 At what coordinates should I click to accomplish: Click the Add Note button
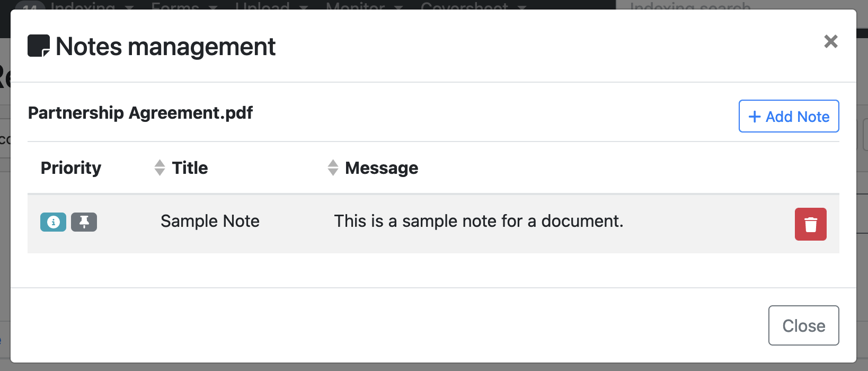point(789,116)
